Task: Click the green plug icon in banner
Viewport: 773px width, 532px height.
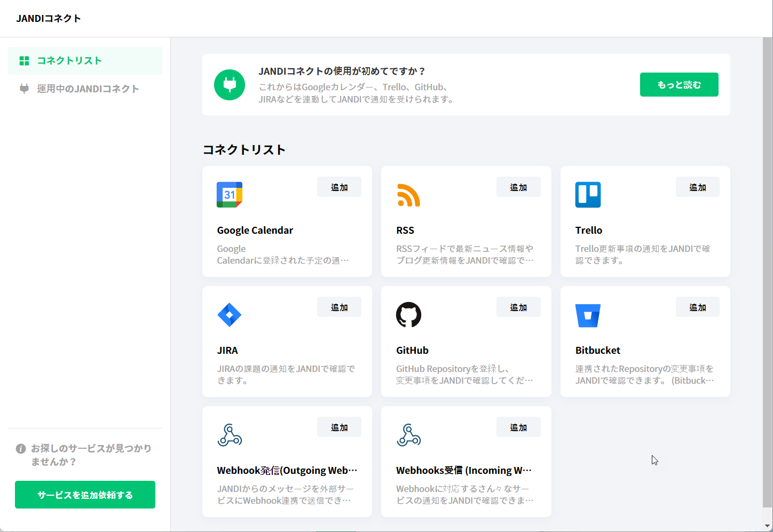Action: click(x=230, y=85)
